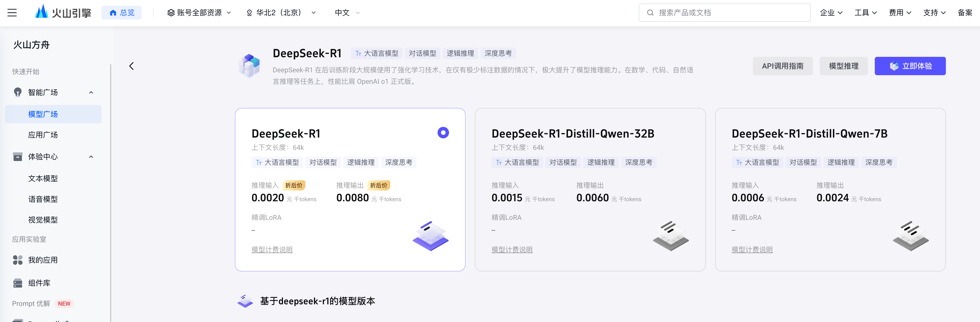Click 大语言模型 tag in page header
This screenshot has height=322, width=980.
coord(376,53)
